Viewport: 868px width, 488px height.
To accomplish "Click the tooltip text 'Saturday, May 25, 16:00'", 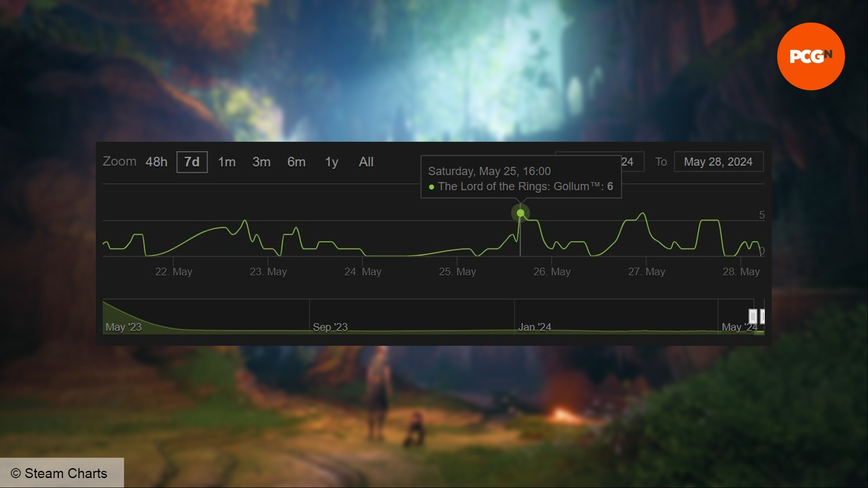I will [x=489, y=171].
